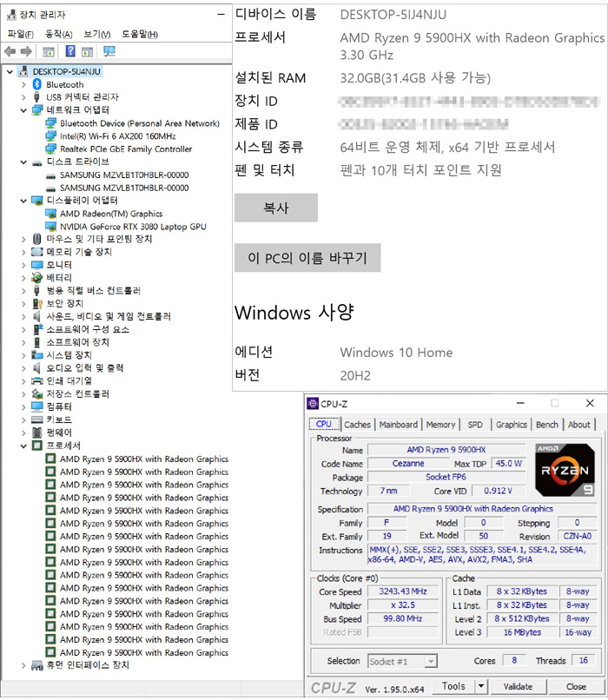608x700 pixels.
Task: Switch to the Memory tab in CPU-Z
Action: 440,425
